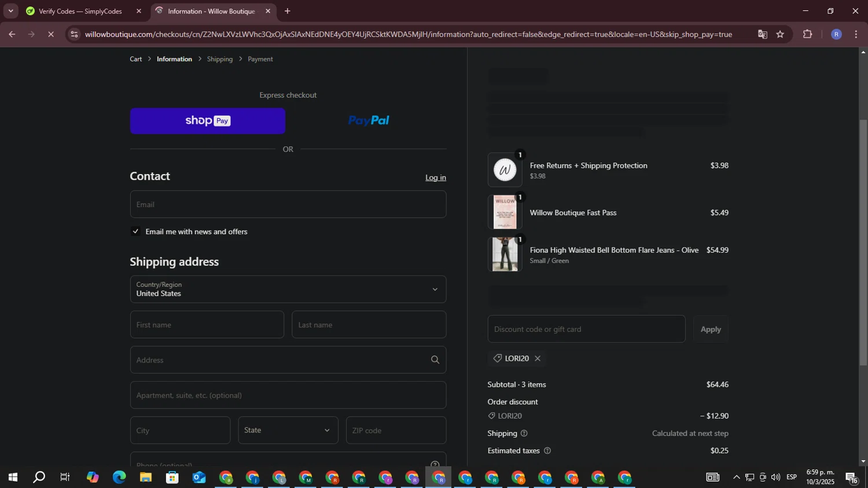Click the Shop Pay express checkout button
This screenshot has height=488, width=868.
click(207, 121)
